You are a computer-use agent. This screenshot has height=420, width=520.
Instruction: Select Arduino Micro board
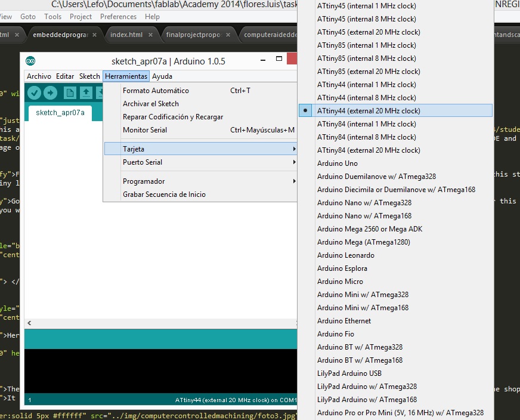tap(395, 282)
